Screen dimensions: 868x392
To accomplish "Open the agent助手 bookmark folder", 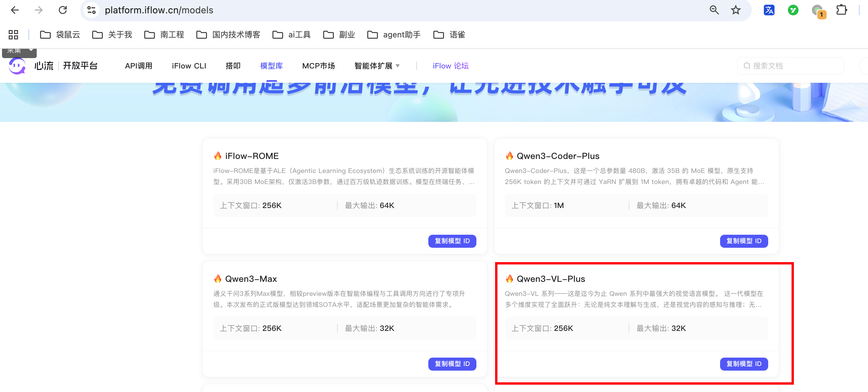I will click(x=394, y=34).
